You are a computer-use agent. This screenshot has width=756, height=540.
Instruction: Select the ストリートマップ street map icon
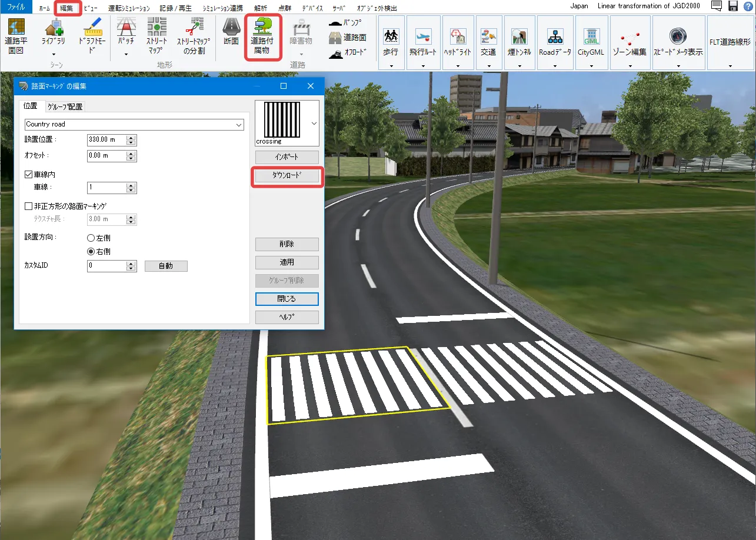(x=156, y=35)
